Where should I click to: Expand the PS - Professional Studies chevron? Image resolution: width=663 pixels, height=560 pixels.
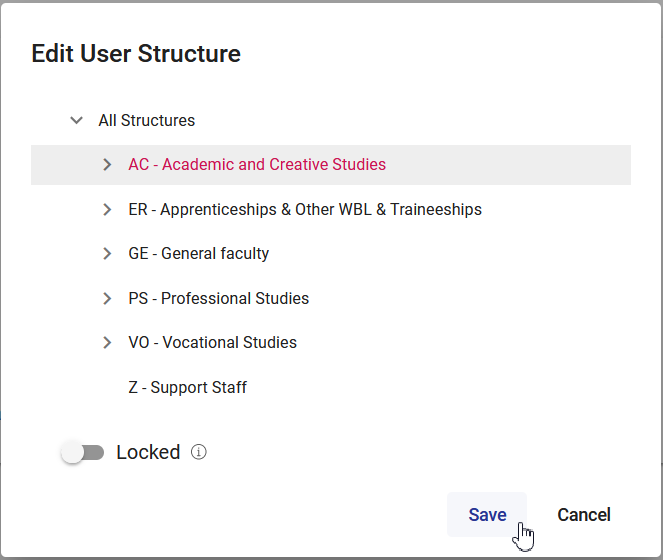point(107,298)
